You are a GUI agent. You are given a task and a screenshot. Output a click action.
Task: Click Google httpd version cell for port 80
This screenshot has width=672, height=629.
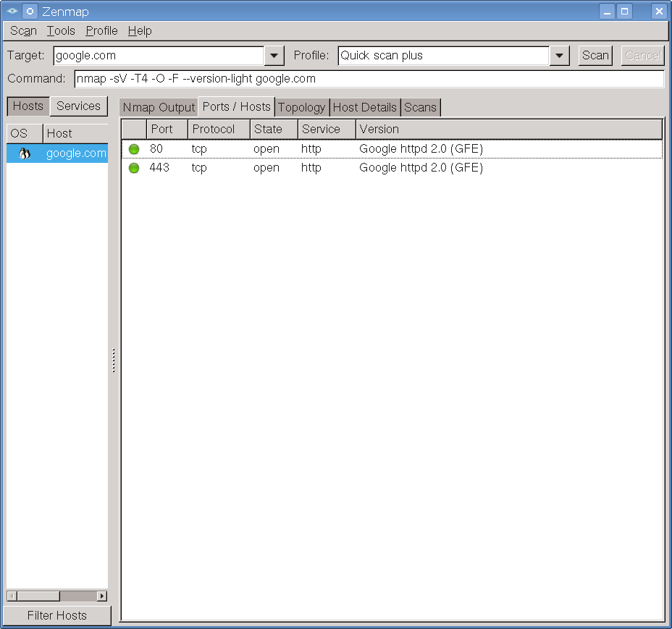tap(421, 149)
